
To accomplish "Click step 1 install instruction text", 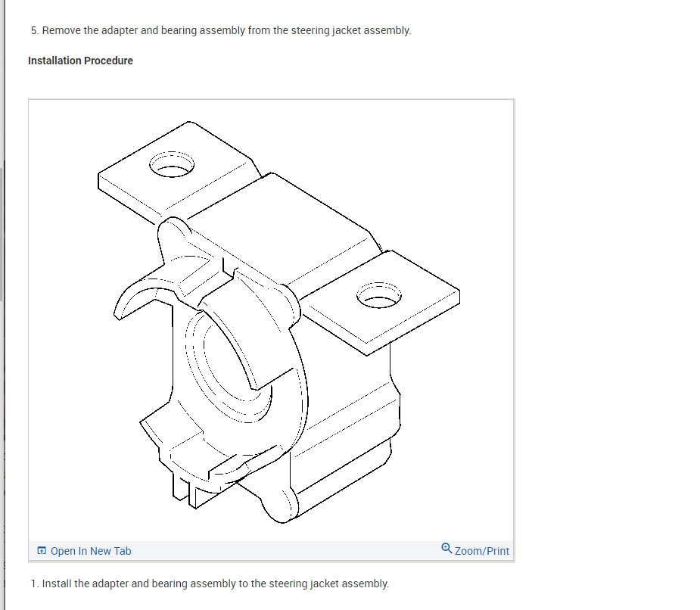I will coord(210,584).
